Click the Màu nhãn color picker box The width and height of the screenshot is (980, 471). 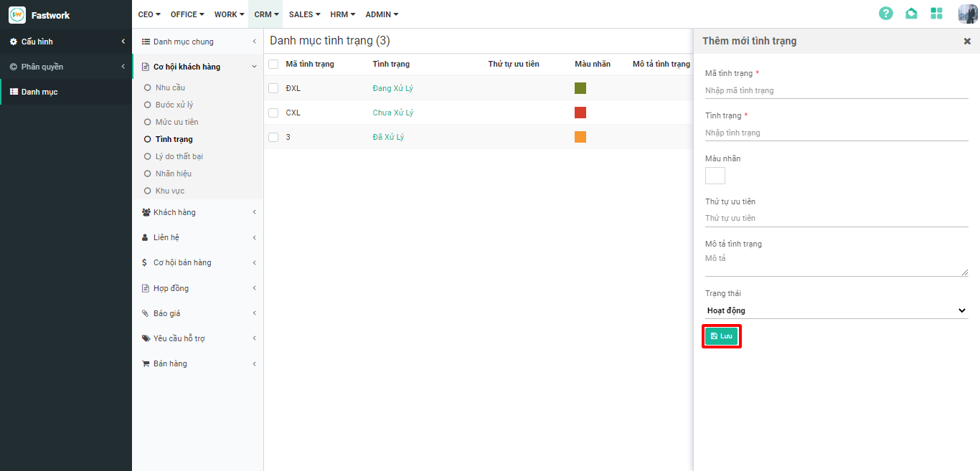pos(715,176)
